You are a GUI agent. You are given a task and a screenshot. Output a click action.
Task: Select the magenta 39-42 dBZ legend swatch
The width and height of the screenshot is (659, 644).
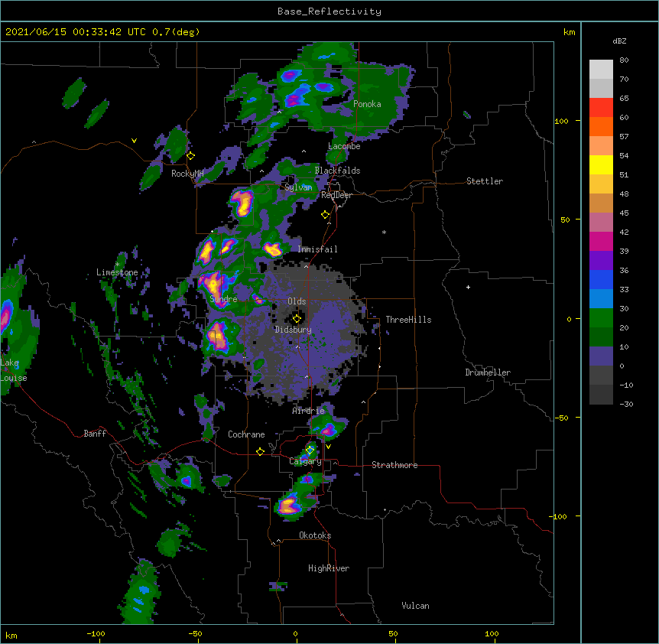(x=601, y=241)
